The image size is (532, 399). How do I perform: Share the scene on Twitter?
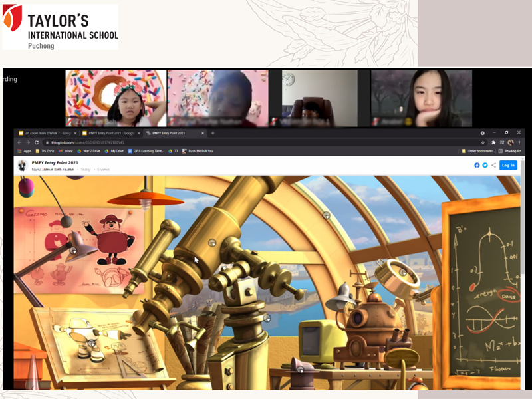click(485, 165)
